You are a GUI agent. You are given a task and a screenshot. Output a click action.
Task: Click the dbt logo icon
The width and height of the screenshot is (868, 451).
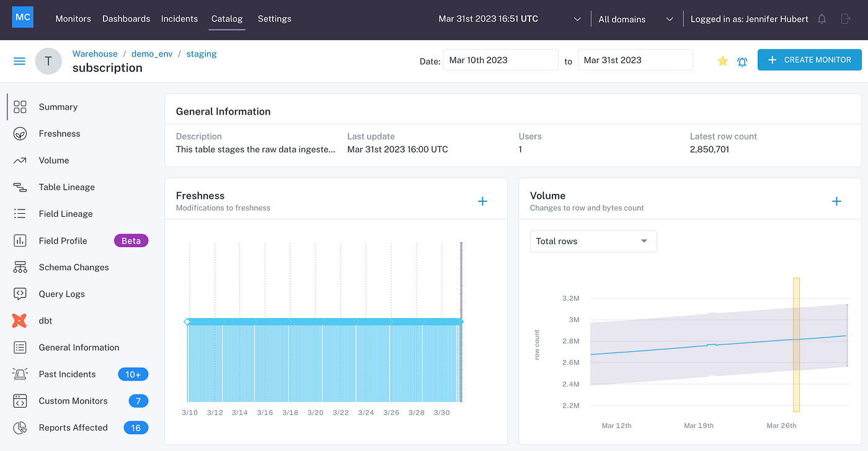(20, 320)
